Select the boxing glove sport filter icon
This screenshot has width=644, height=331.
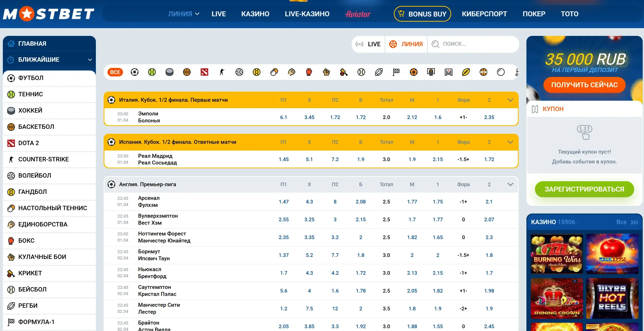point(309,72)
